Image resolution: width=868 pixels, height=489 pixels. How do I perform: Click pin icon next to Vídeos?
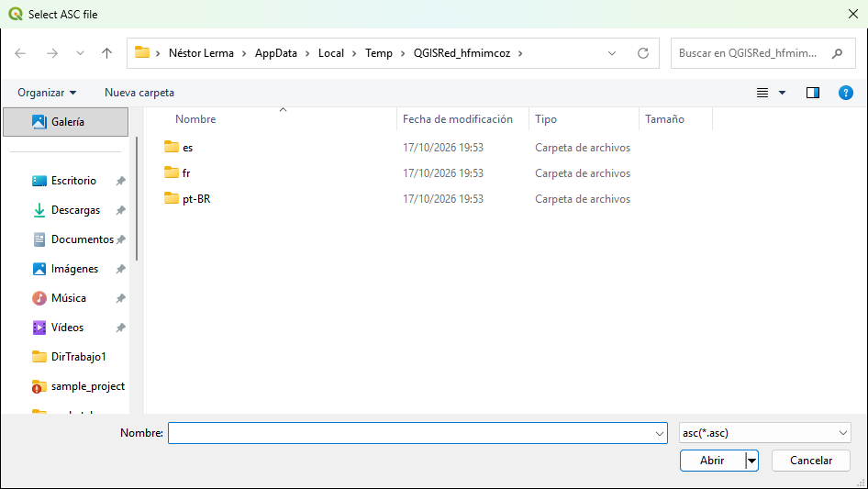121,328
